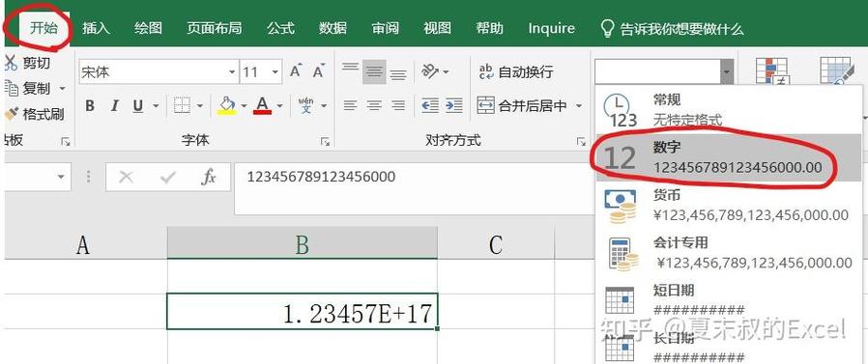868x364 pixels.
Task: Apply yellow fill color bucket
Action: (227, 105)
